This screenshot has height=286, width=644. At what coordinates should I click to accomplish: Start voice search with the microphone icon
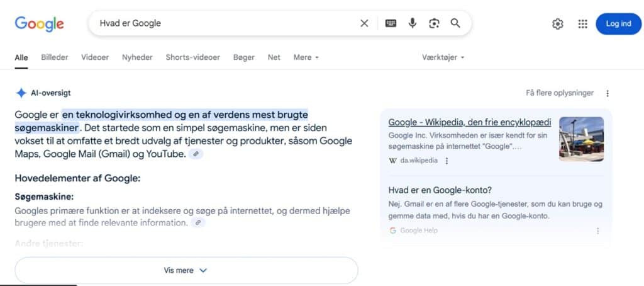coord(412,23)
